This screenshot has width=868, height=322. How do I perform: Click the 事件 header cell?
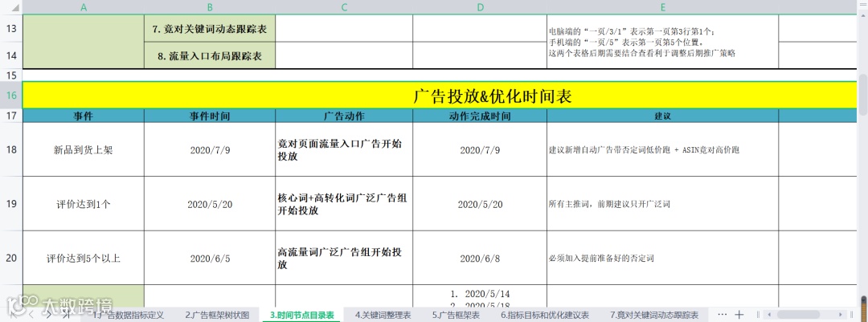[x=84, y=116]
